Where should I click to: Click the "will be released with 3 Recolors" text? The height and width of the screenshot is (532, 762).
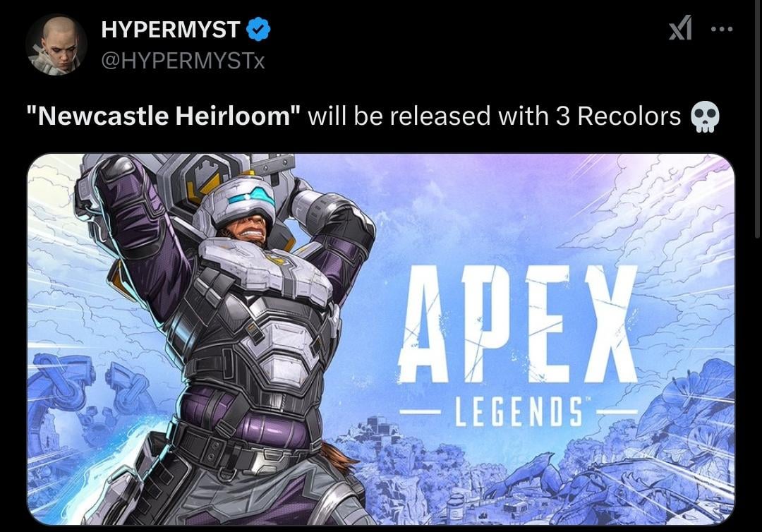494,116
